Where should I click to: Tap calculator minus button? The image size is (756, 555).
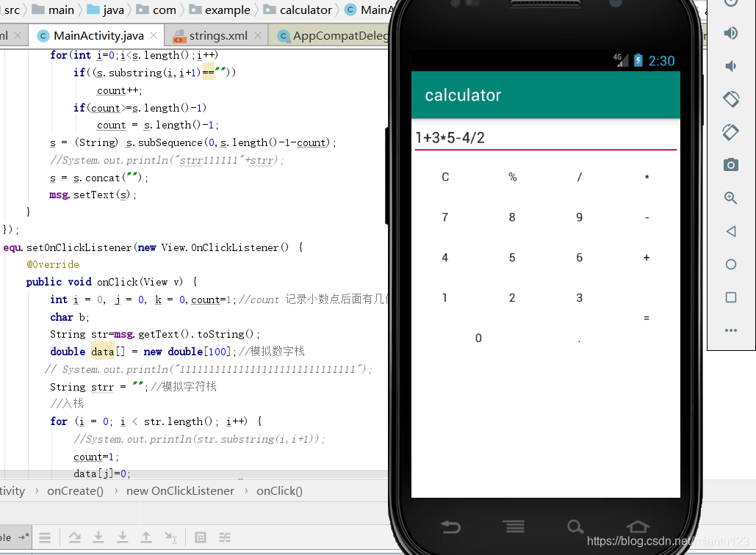tap(647, 217)
